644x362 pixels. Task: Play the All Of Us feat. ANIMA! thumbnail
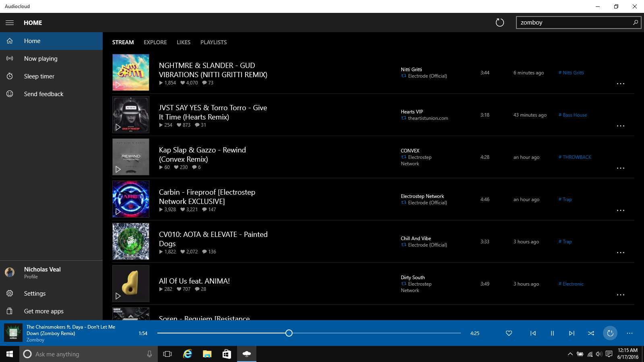(x=131, y=284)
